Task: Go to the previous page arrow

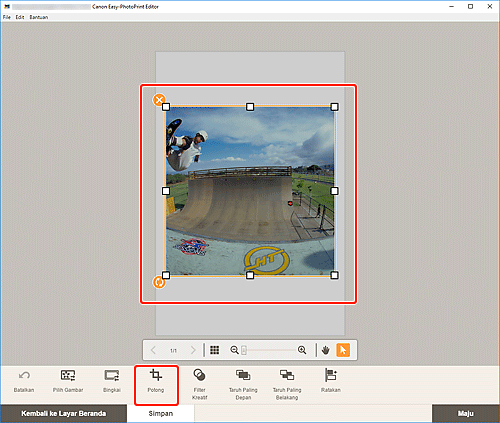Action: [x=153, y=350]
